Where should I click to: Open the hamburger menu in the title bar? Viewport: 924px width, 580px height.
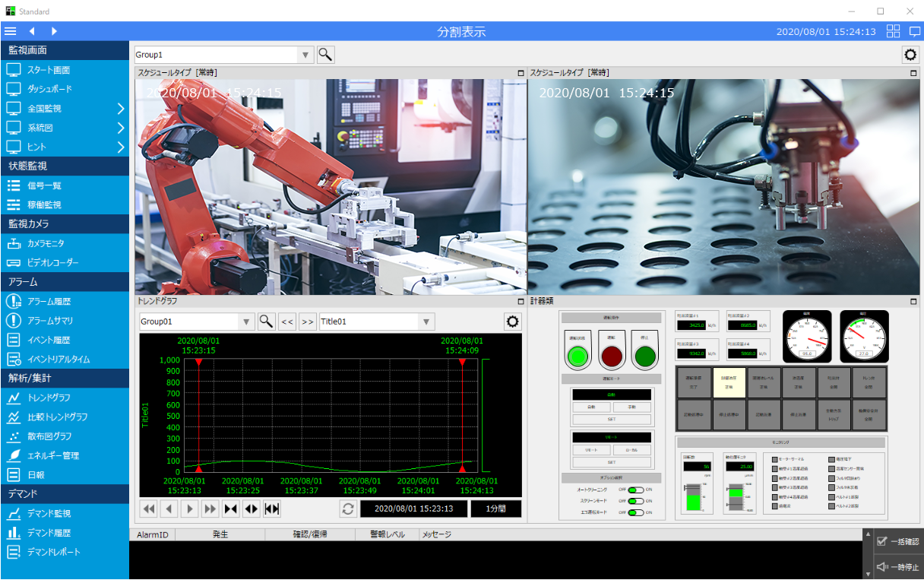click(10, 31)
